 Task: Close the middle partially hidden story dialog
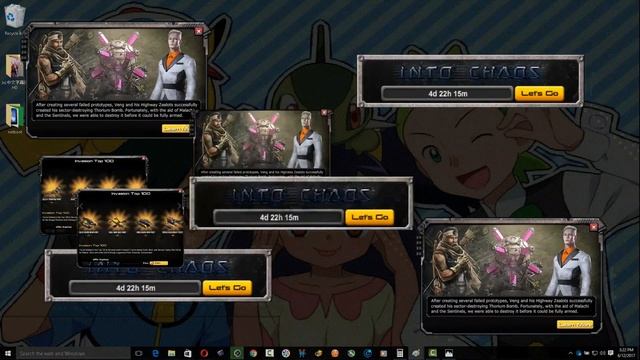point(324,112)
